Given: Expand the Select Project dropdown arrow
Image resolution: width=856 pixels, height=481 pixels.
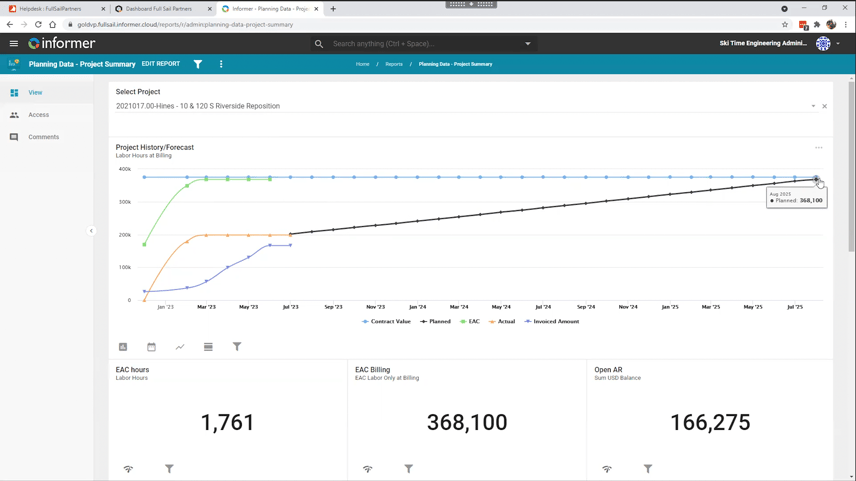Looking at the screenshot, I should (x=813, y=106).
